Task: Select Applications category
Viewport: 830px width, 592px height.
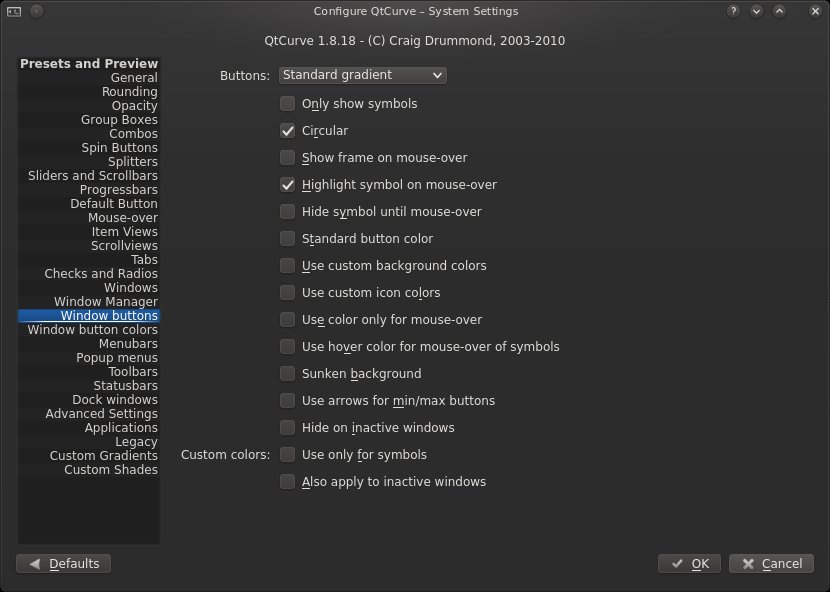Action: (x=89, y=428)
